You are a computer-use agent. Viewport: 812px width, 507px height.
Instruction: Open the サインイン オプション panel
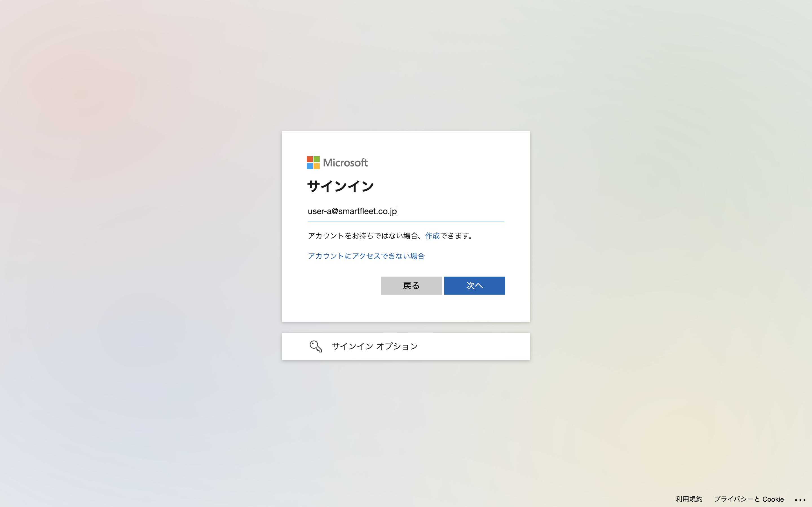point(406,346)
